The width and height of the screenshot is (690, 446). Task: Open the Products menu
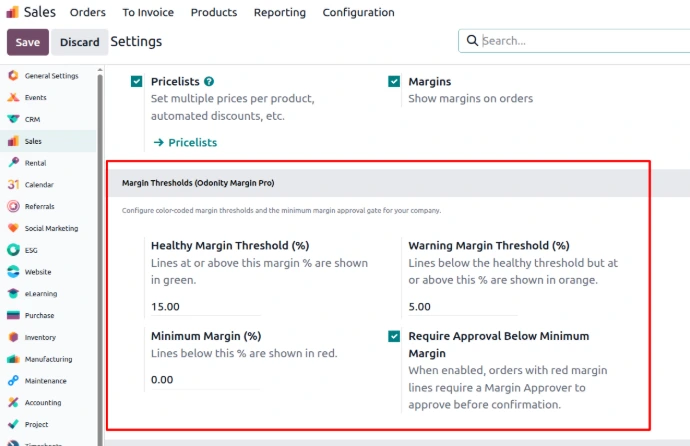coord(213,13)
